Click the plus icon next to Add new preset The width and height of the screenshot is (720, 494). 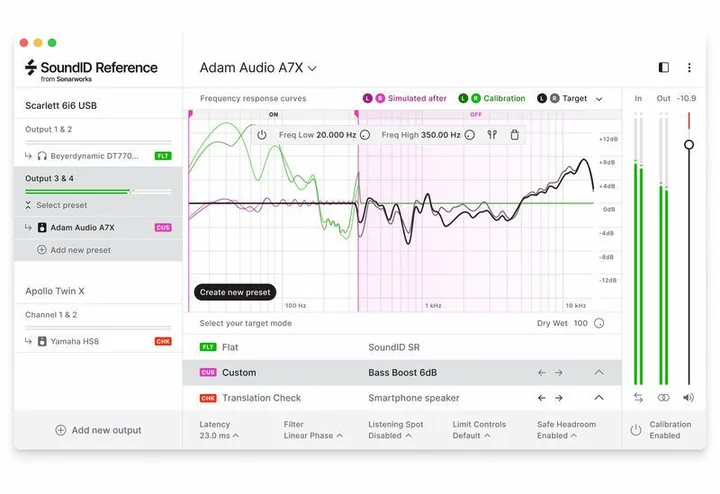pos(42,250)
